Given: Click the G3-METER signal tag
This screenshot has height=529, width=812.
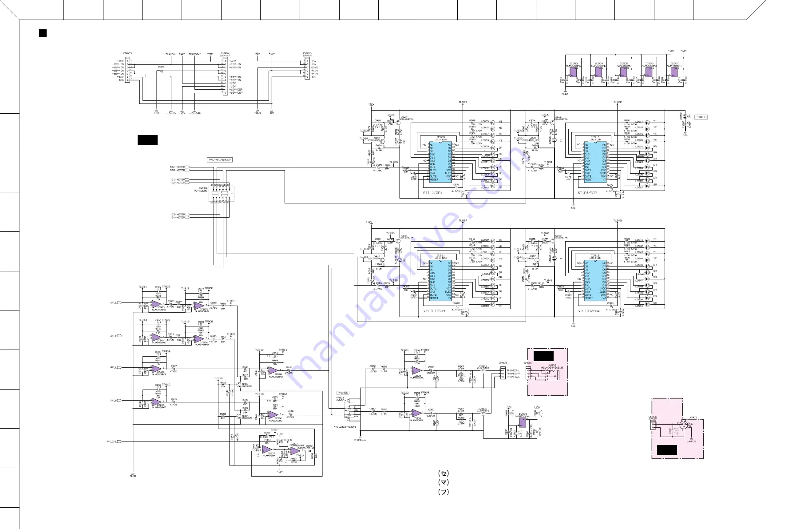Looking at the screenshot, I should 180,214.
